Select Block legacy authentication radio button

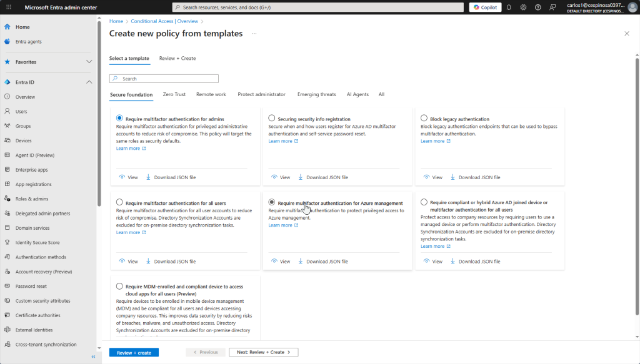click(424, 118)
